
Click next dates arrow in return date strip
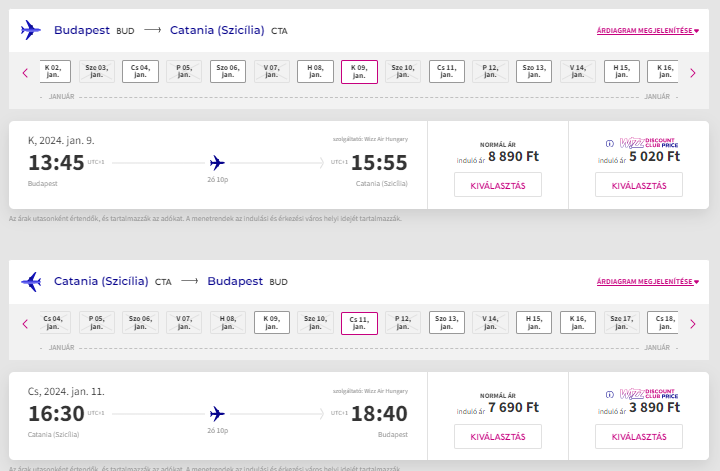[693, 323]
